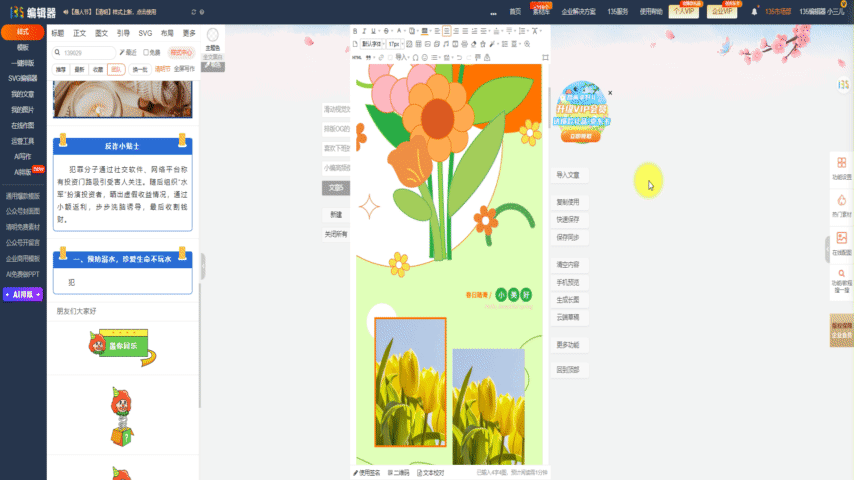Select the single tulip photo with orange border
This screenshot has width=854, height=480.
coord(410,382)
